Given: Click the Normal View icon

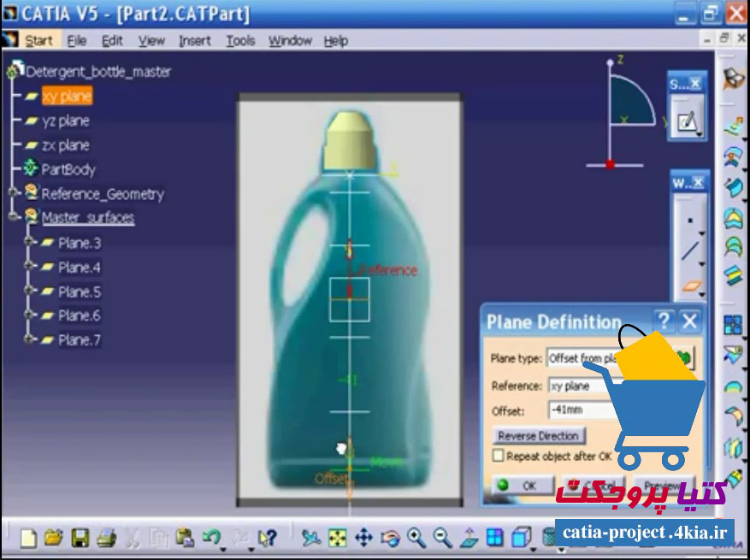Looking at the screenshot, I should point(469,538).
